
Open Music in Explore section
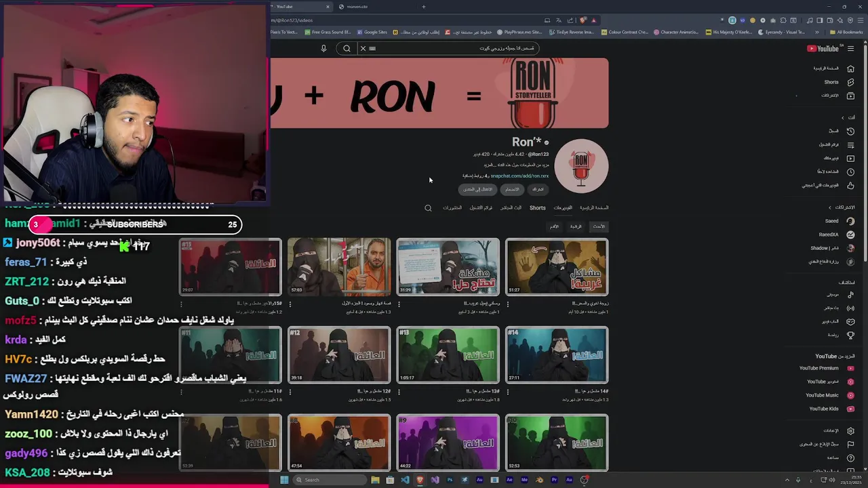840,295
